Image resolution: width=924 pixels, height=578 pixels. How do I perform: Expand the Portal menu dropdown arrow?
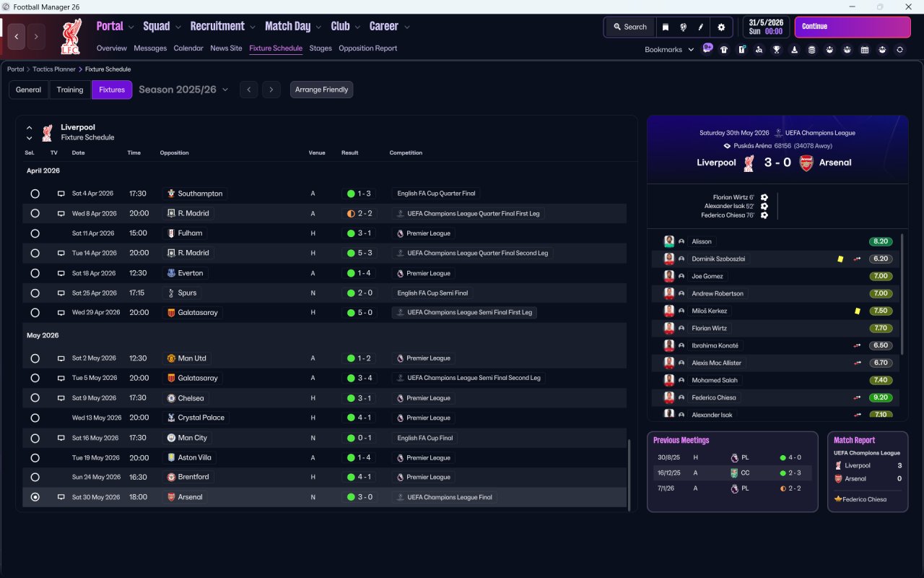coord(131,27)
